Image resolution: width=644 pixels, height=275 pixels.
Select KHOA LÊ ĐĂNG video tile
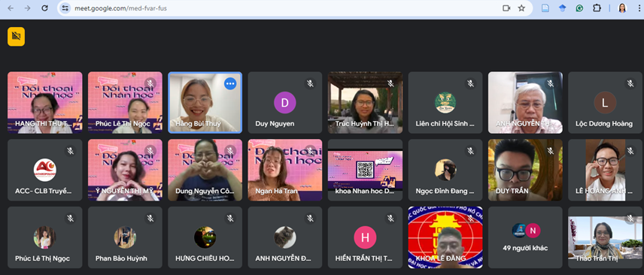click(x=445, y=237)
